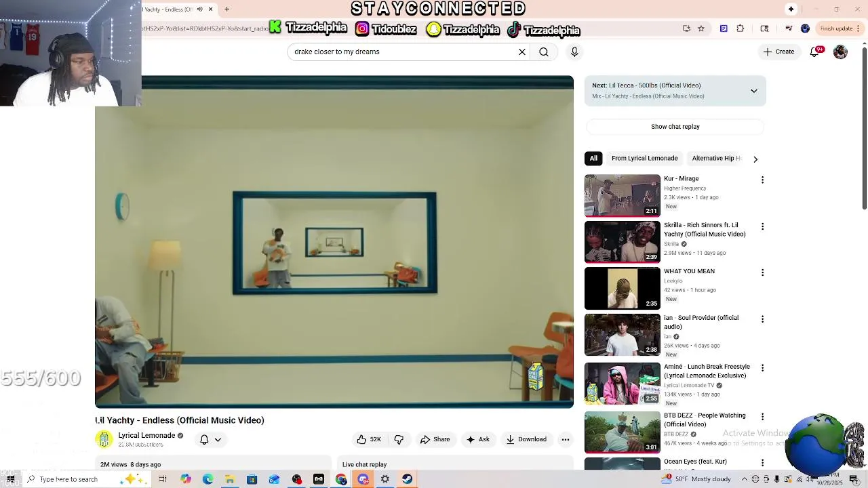Viewport: 868px width, 488px height.
Task: Launch Microsoft Edge from taskbar
Action: 208,479
